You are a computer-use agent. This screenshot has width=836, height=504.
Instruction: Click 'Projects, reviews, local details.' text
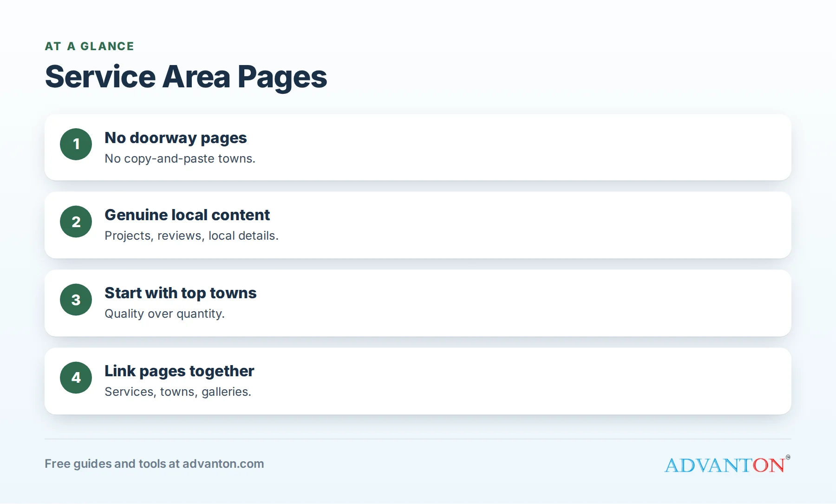[x=191, y=236]
